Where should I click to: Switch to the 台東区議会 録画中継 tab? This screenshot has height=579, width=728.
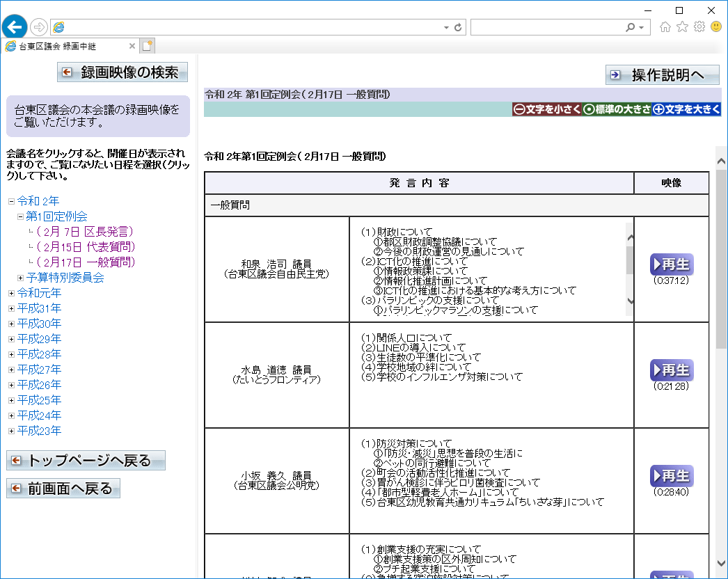coord(70,46)
